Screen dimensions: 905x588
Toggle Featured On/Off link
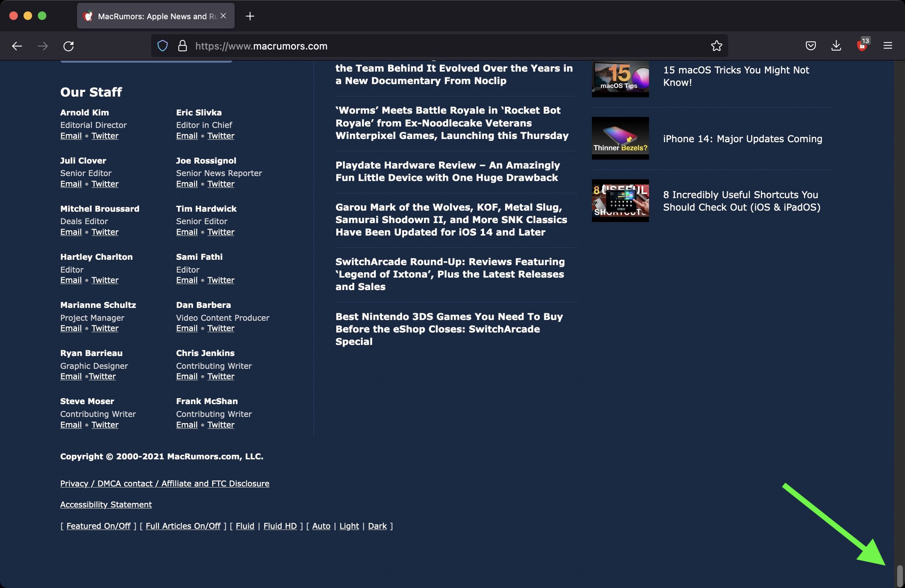(x=98, y=526)
